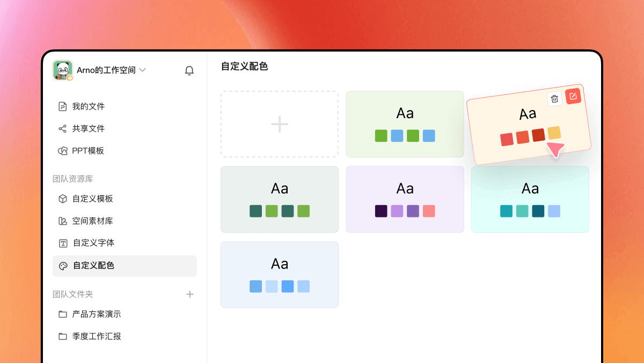Select 自定义配色 in the sidebar
644x363 pixels.
click(93, 265)
